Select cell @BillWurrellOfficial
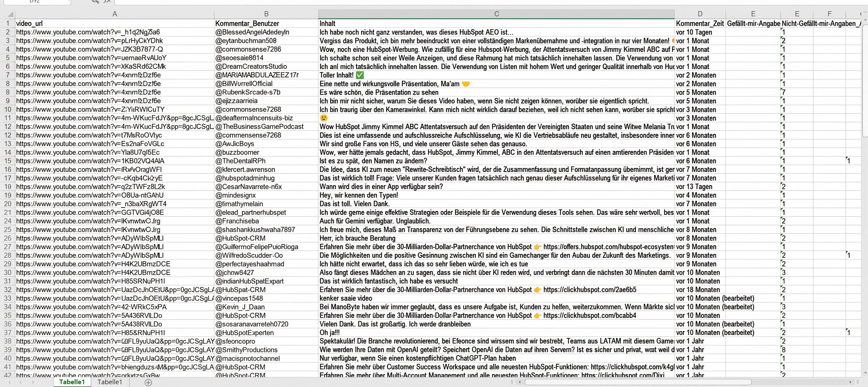This screenshot has height=387, width=868. point(266,84)
